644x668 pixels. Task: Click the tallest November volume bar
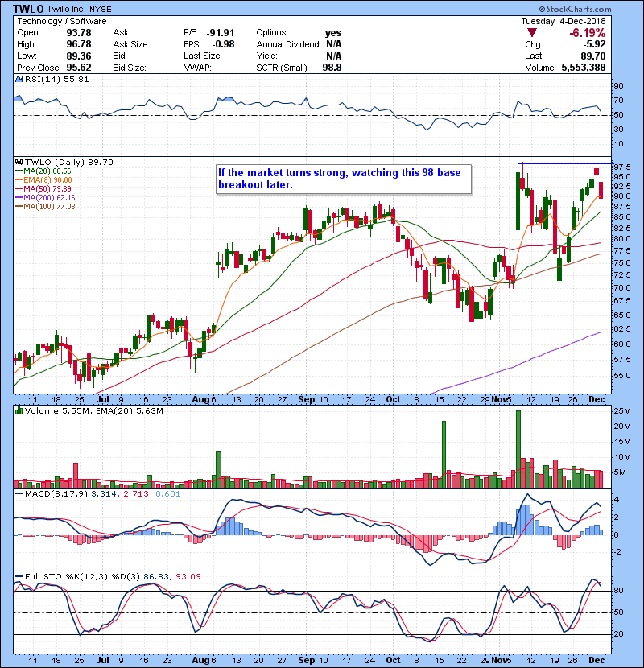[x=518, y=449]
